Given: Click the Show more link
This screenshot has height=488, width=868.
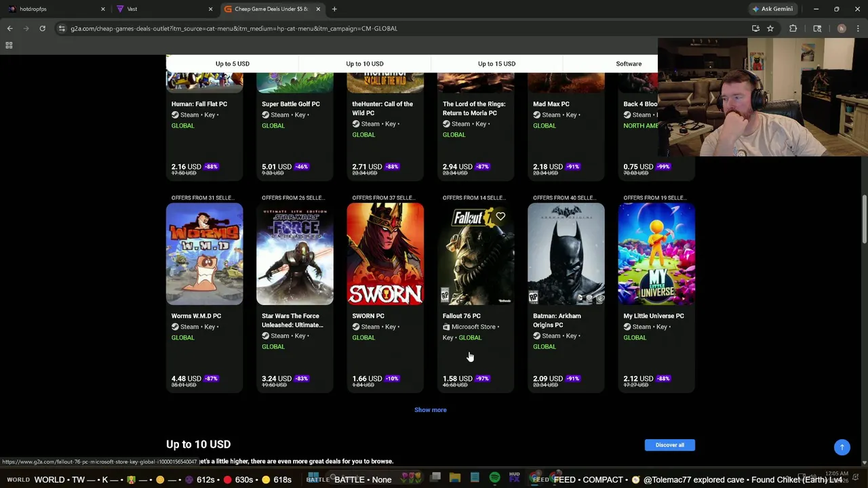Looking at the screenshot, I should click(x=431, y=409).
